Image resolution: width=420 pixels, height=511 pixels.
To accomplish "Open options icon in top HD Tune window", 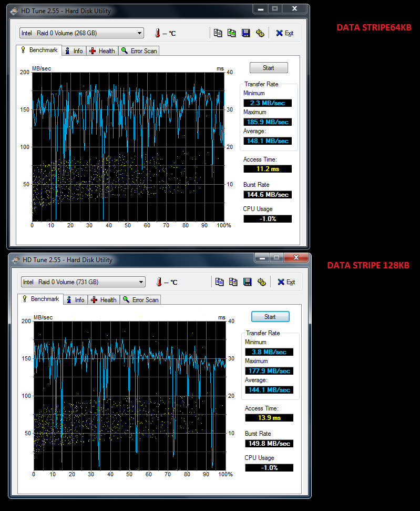I will 260,33.
